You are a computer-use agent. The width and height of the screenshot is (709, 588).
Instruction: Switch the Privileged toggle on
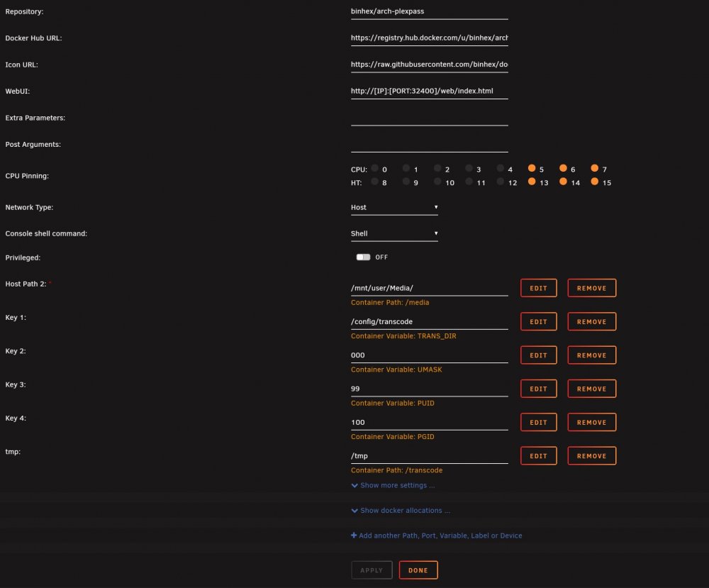pyautogui.click(x=363, y=257)
